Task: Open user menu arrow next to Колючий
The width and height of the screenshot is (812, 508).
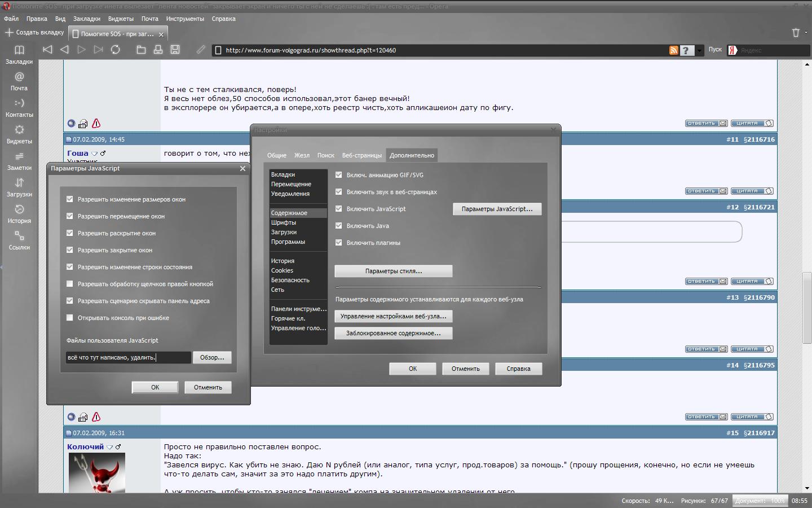Action: (110, 447)
